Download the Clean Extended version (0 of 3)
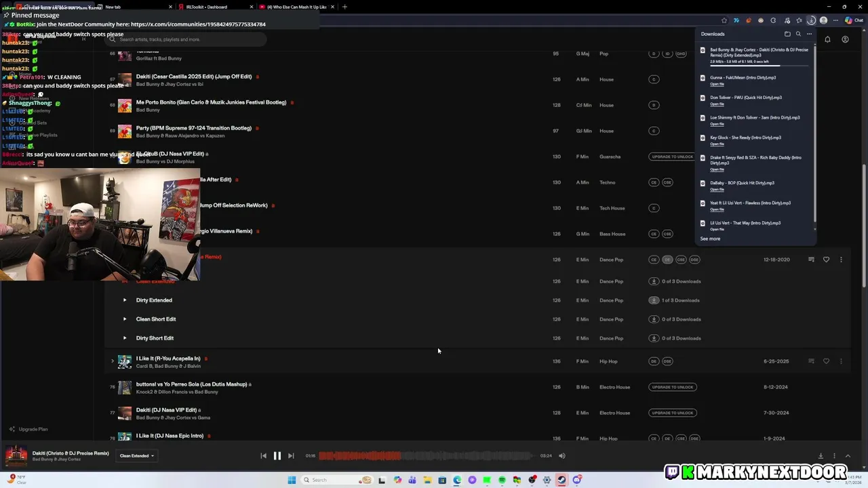The height and width of the screenshot is (488, 868). (654, 281)
